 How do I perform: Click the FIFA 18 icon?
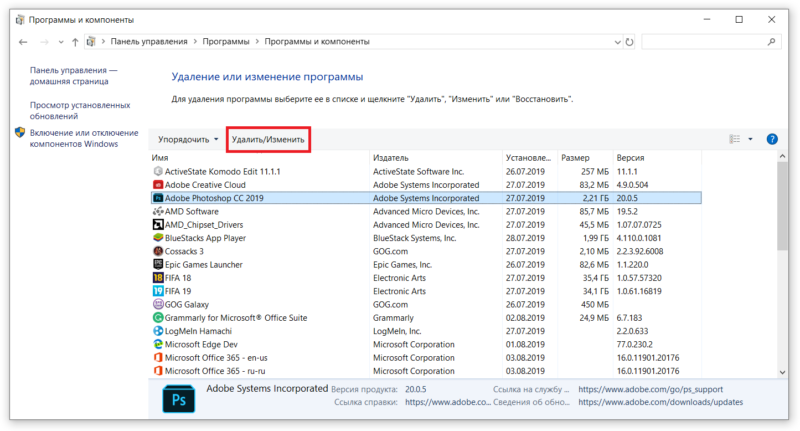tap(158, 277)
